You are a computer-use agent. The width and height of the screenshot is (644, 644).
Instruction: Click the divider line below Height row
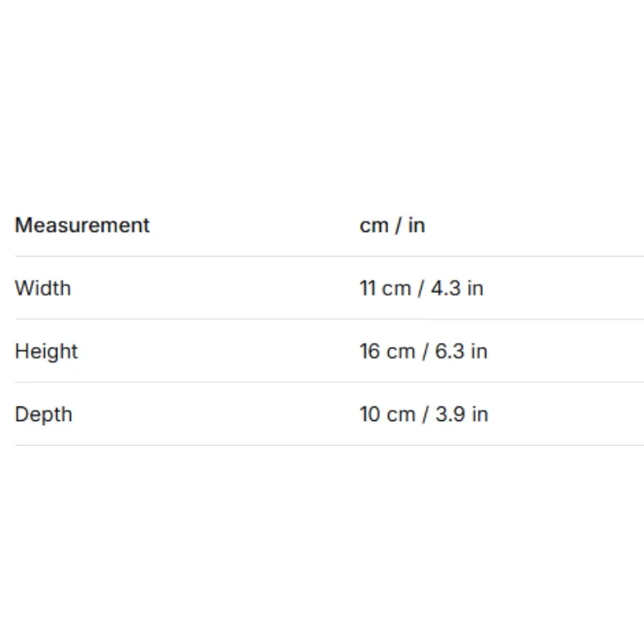click(x=329, y=382)
